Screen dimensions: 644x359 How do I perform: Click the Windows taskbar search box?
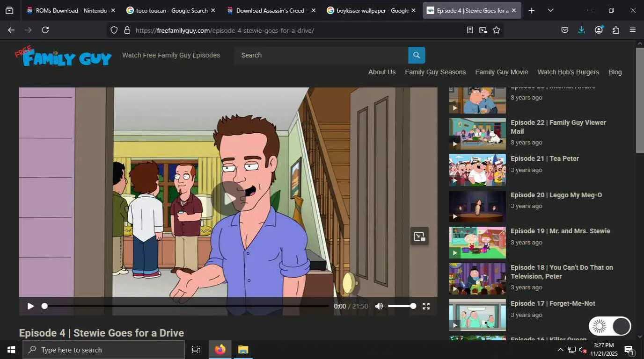pos(103,350)
